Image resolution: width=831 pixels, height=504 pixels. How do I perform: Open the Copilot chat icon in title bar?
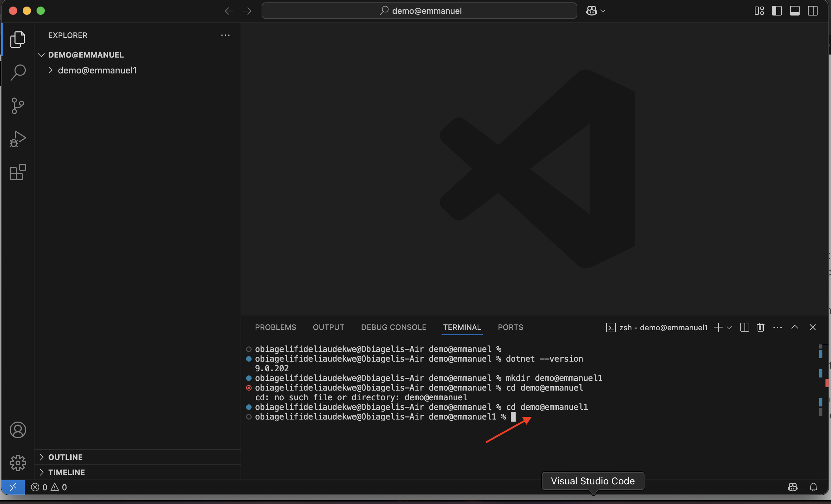[x=591, y=11]
